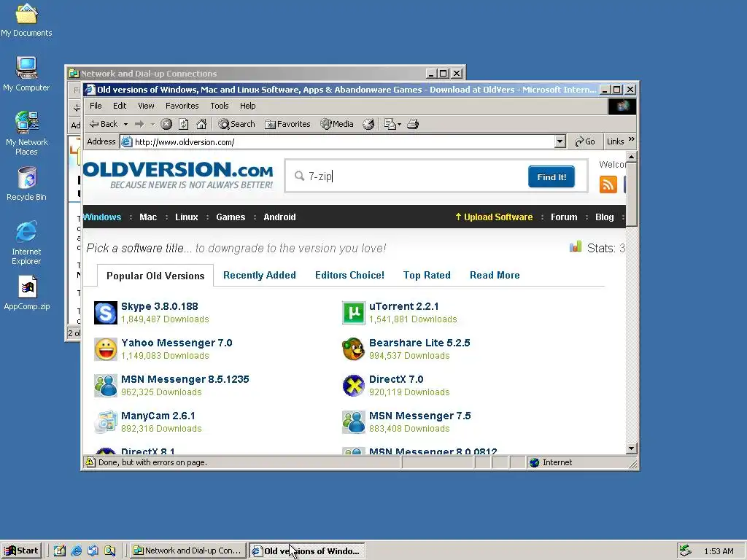The height and width of the screenshot is (560, 747).
Task: Click the status bar warning icon
Action: coord(90,462)
